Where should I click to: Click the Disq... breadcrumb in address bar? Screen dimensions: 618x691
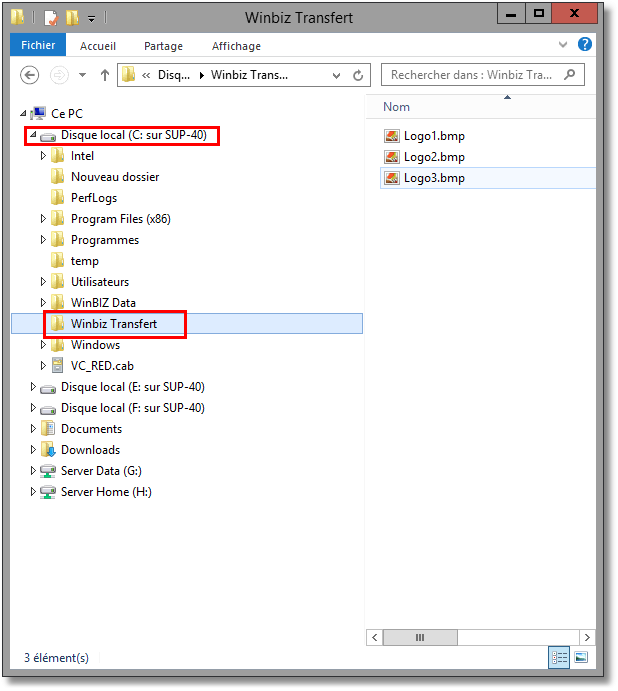point(174,75)
